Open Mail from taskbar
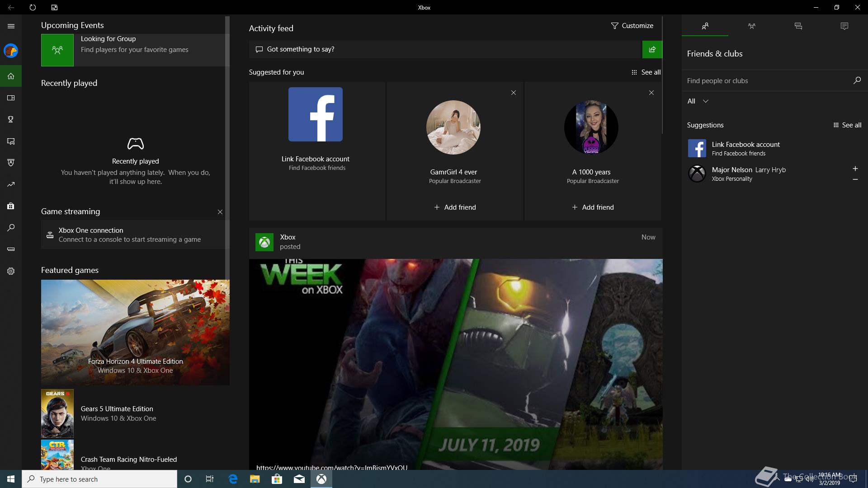The height and width of the screenshot is (488, 868). coord(299,479)
